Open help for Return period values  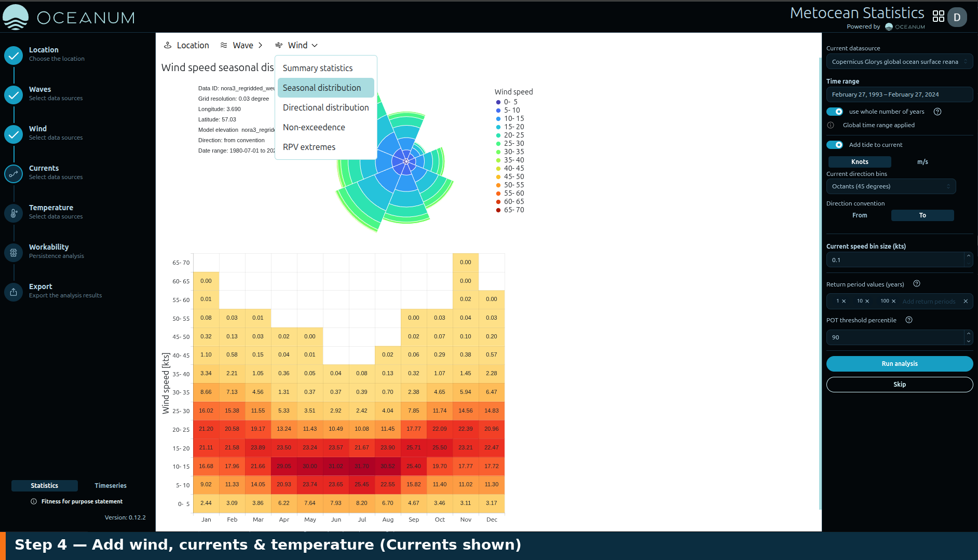pos(917,283)
